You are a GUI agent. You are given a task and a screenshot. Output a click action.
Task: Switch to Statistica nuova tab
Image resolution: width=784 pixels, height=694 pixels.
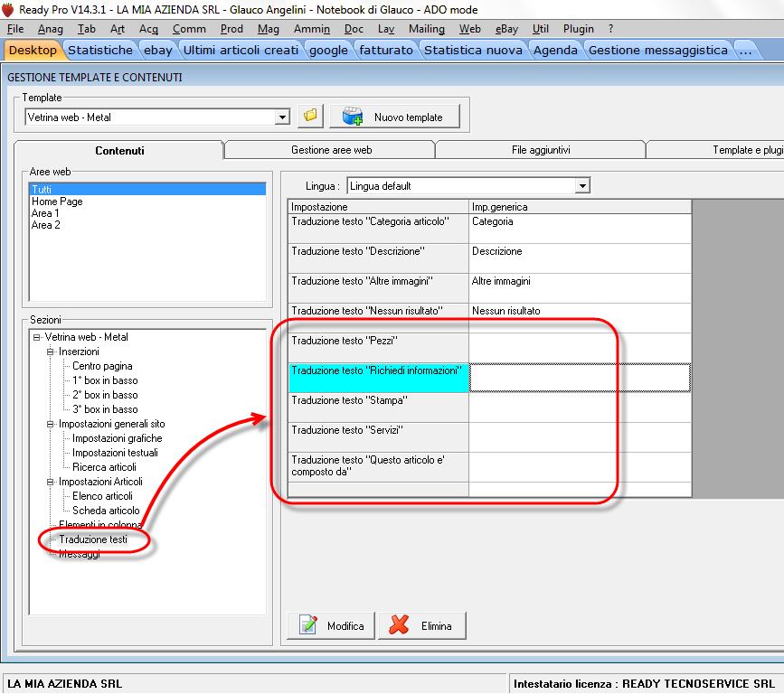point(473,50)
